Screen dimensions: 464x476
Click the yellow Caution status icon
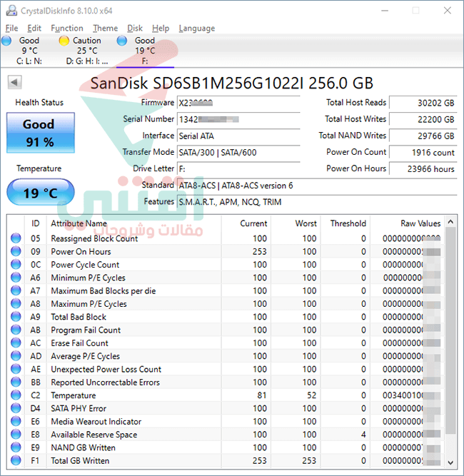point(64,41)
